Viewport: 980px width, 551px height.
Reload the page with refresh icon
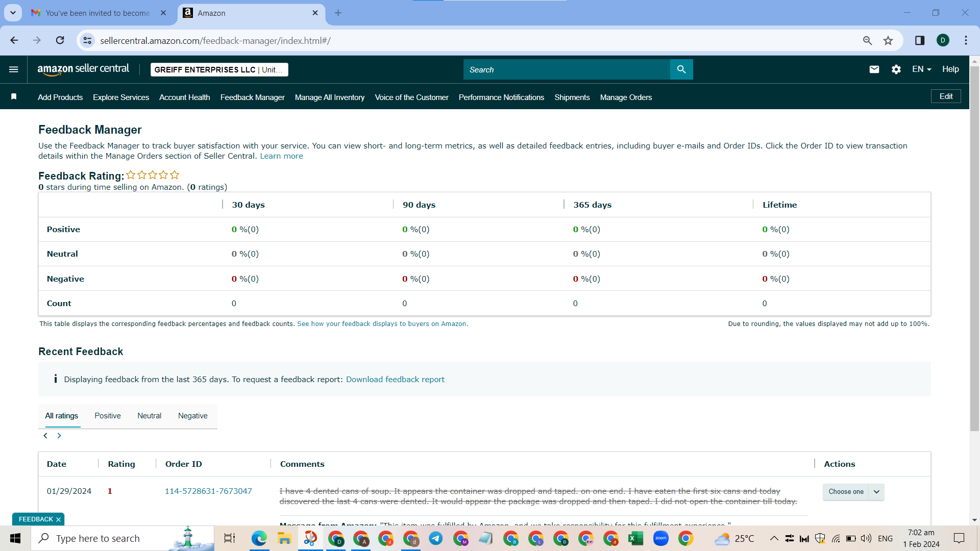point(60,40)
